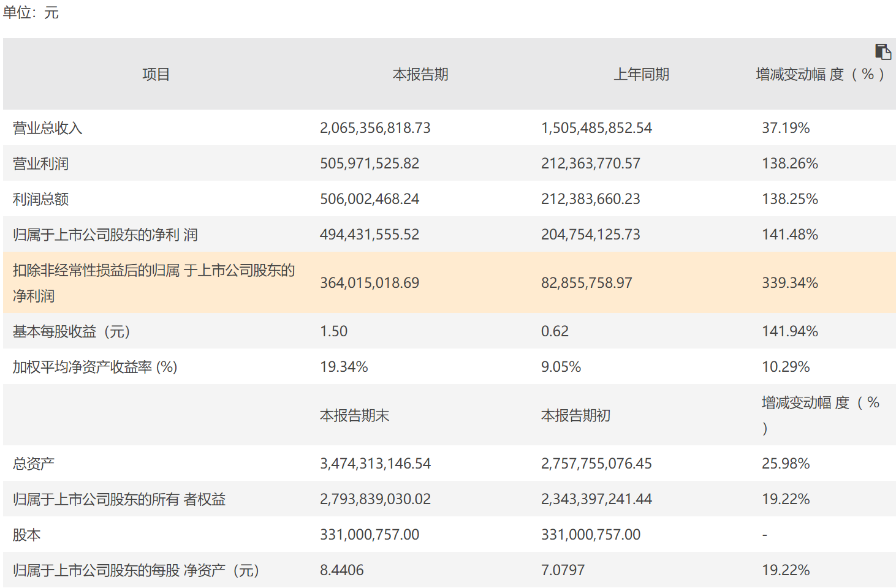Click the 加权平均净资产收益率 row label
Screen dimensions: 896x588
(x=95, y=367)
